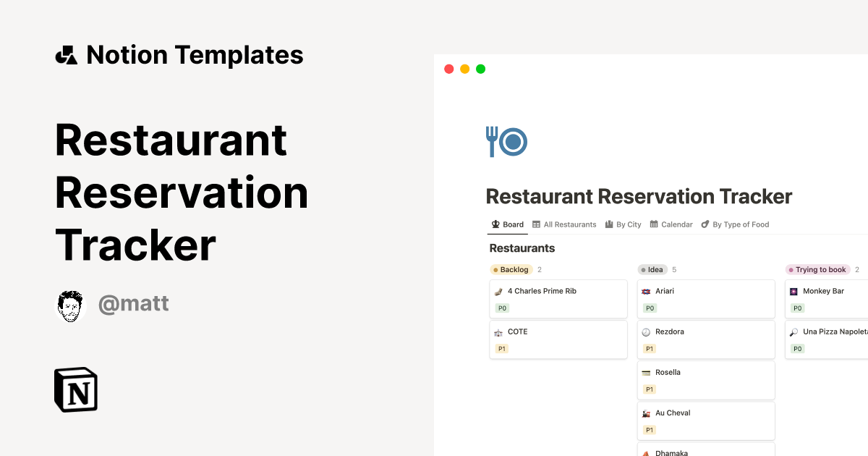Click the fork and plate page icon

(506, 142)
